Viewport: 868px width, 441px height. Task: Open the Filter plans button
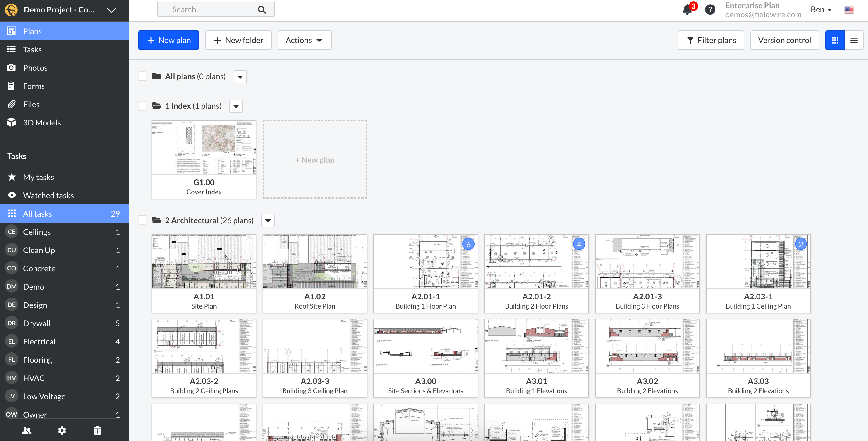tap(711, 40)
